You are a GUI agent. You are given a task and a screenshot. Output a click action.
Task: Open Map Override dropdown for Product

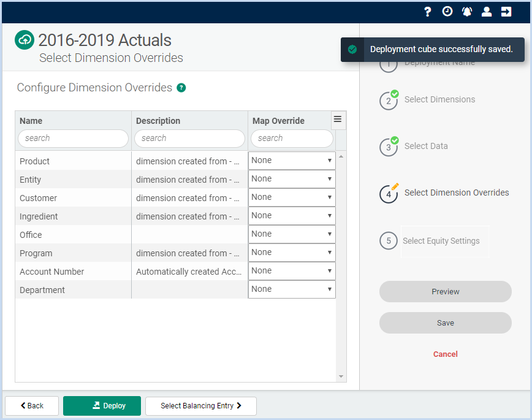(292, 161)
